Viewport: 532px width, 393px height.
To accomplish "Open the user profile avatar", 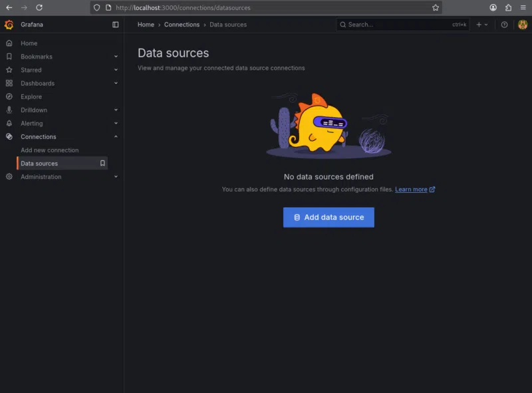I will [x=523, y=25].
